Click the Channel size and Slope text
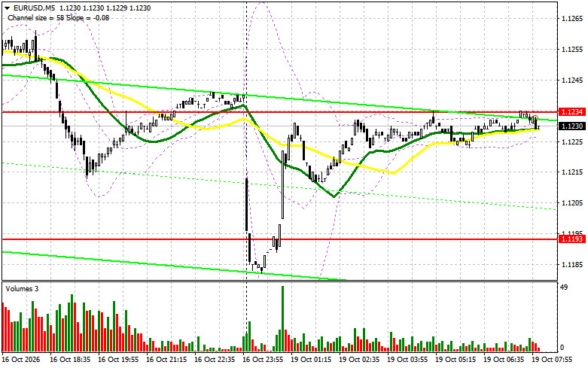The image size is (588, 368). [x=58, y=17]
